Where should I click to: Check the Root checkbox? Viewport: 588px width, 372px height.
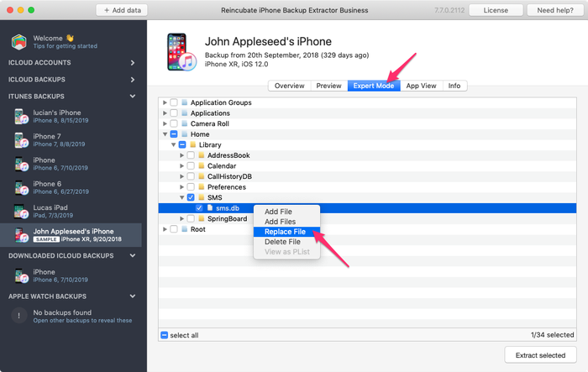tap(174, 228)
